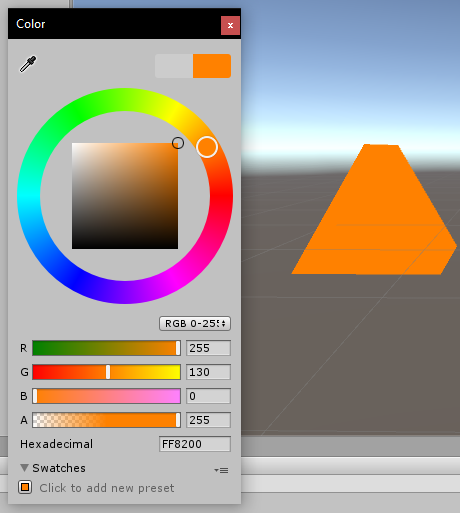Open the RGB 0-255 mode dropdown
The width and height of the screenshot is (460, 513).
click(195, 323)
